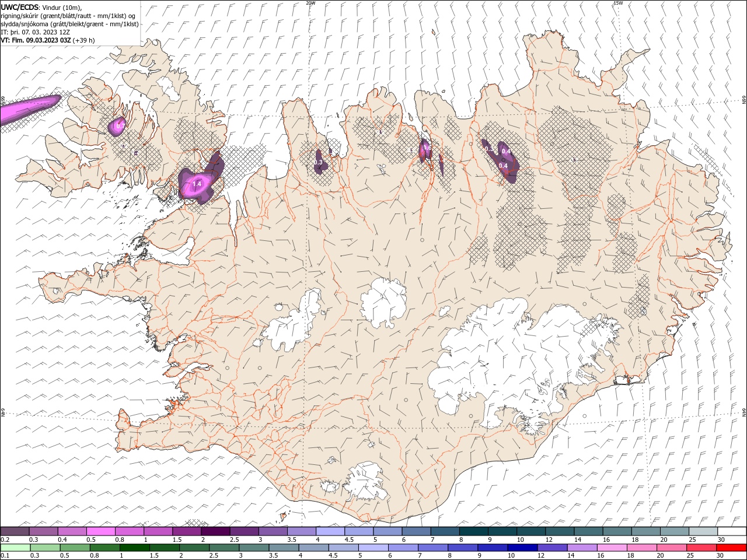The width and height of the screenshot is (747, 560).
Task: Click the '14' label in top legend row
Action: pyautogui.click(x=578, y=540)
